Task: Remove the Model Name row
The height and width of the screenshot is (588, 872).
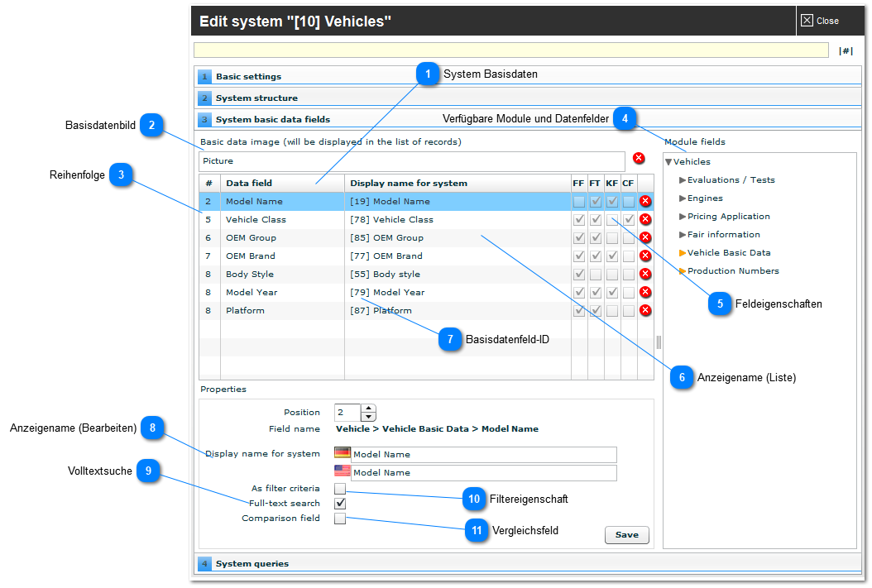Action: pos(645,201)
